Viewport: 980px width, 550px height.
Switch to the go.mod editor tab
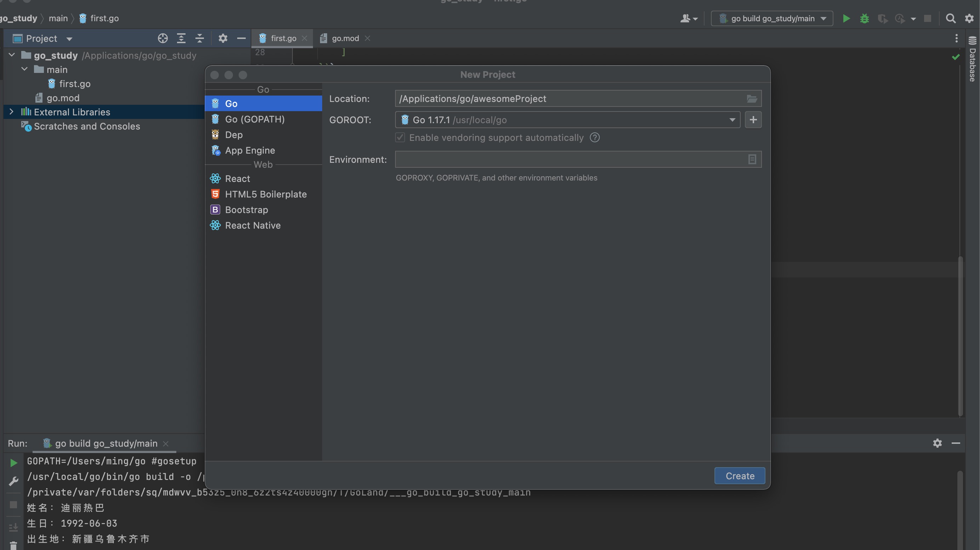pyautogui.click(x=345, y=39)
